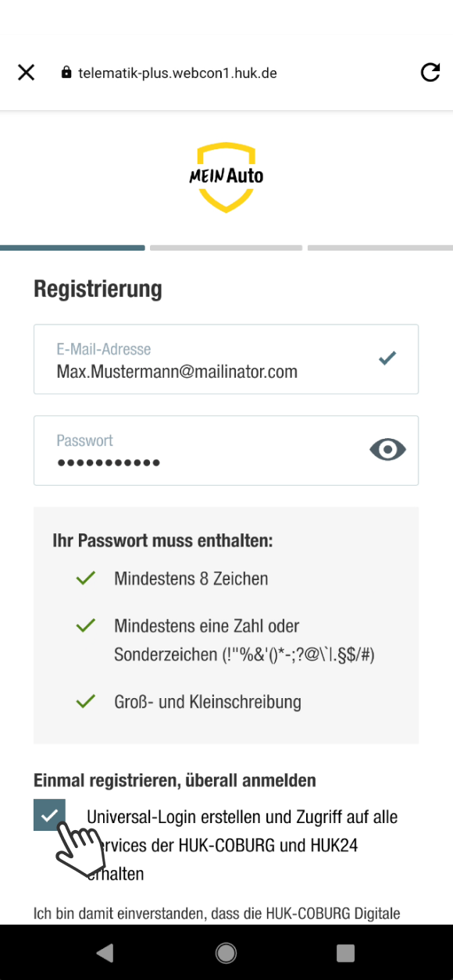
Task: Tap the Android back navigation arrow
Action: click(x=105, y=953)
